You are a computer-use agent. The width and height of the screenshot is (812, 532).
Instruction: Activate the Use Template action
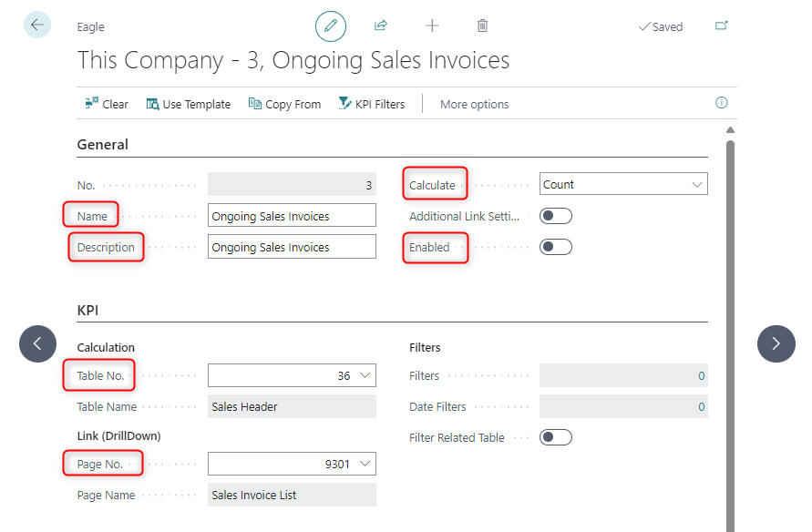pos(189,104)
